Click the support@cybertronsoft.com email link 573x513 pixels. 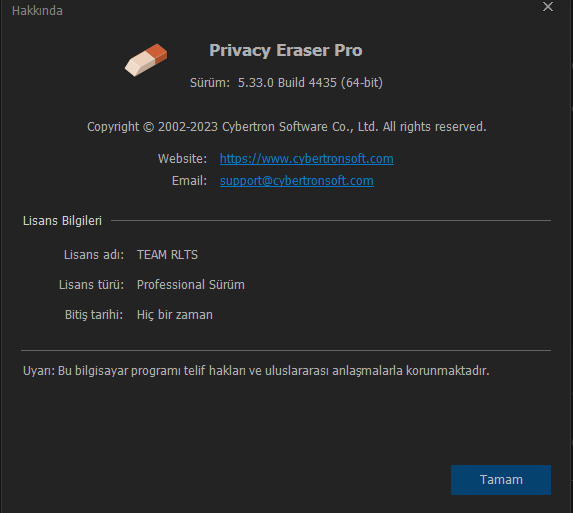point(296,180)
